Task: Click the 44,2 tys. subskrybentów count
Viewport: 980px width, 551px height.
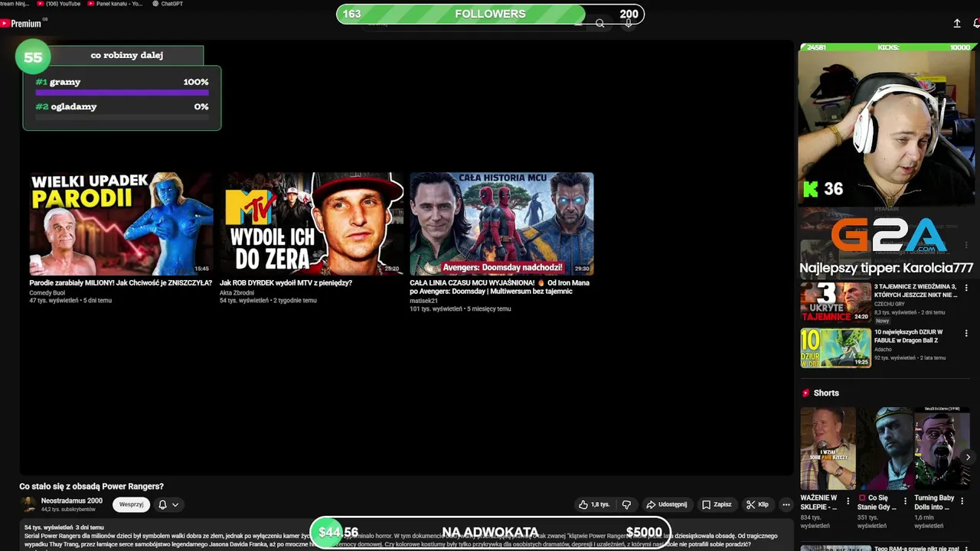Action: click(68, 510)
